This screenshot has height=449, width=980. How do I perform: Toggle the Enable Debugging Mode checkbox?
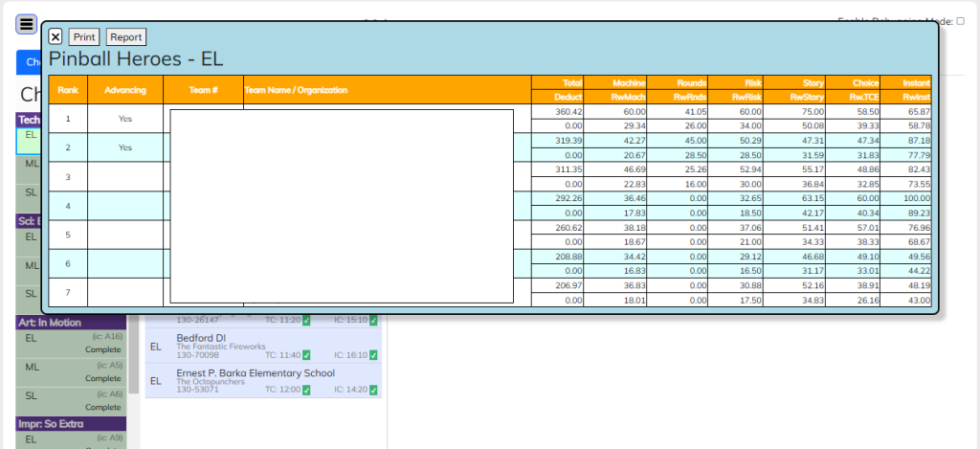pos(961,21)
